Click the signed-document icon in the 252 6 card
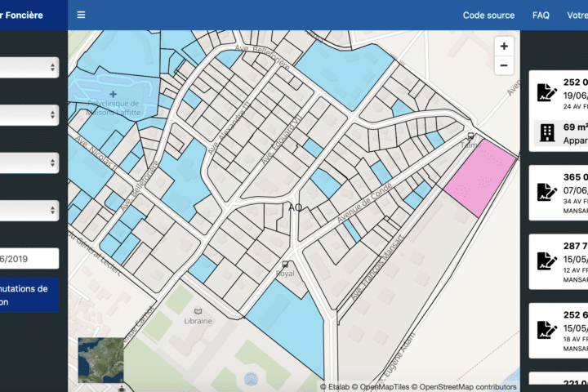The width and height of the screenshot is (588, 392). tap(546, 330)
